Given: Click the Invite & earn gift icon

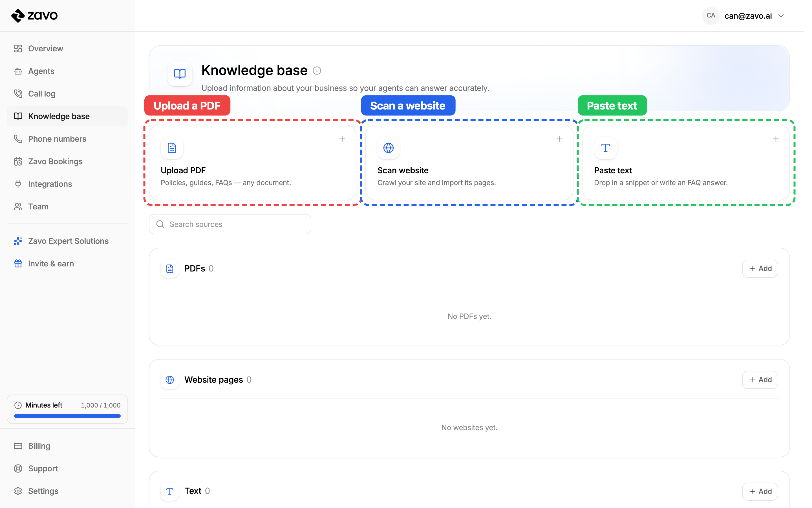Looking at the screenshot, I should tap(18, 263).
